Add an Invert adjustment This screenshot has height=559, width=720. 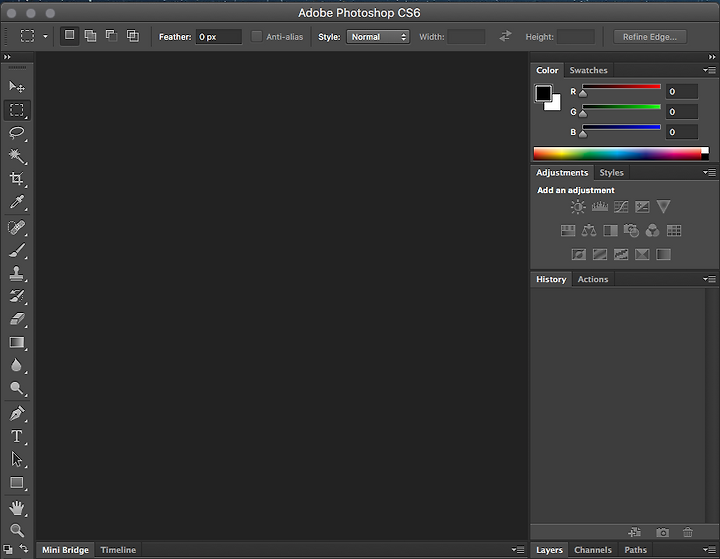click(x=579, y=254)
